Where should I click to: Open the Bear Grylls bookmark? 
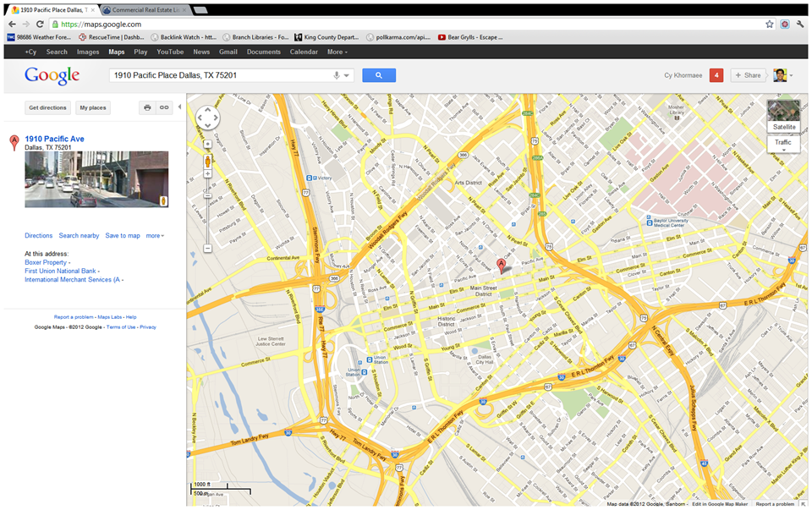coord(470,37)
